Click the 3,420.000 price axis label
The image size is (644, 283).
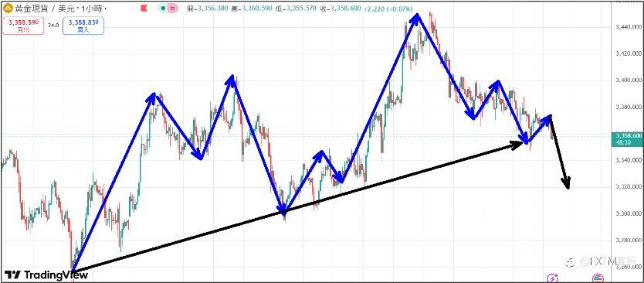(628, 54)
